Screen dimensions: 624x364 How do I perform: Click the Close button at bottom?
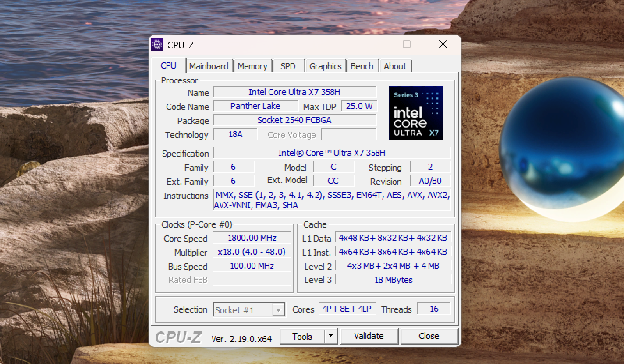tap(429, 336)
